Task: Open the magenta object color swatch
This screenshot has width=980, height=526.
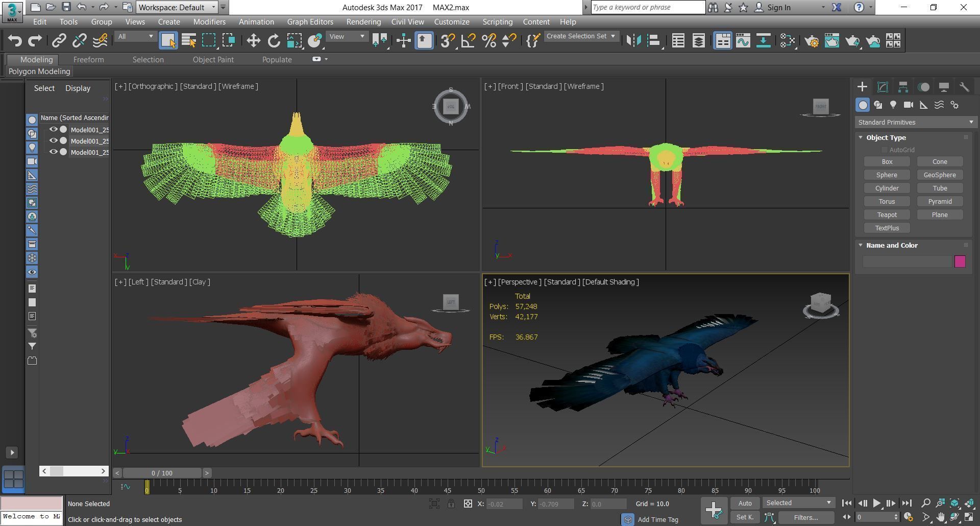Action: [960, 261]
